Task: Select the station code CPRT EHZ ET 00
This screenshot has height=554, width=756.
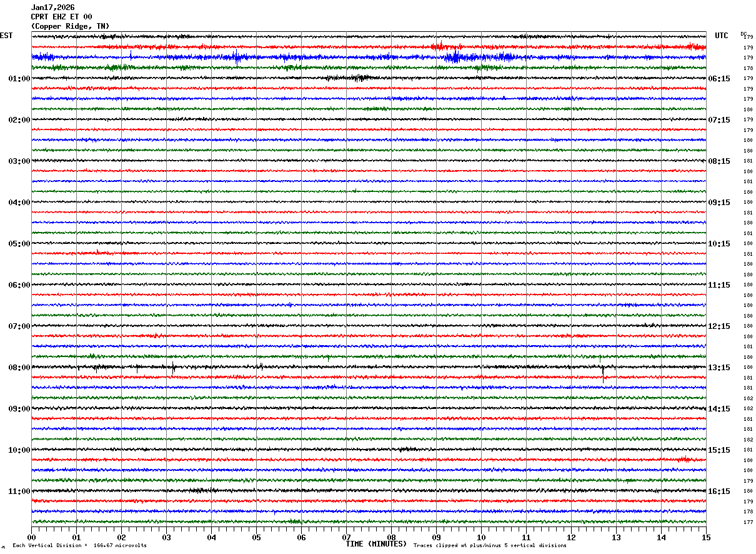Action: 61,17
